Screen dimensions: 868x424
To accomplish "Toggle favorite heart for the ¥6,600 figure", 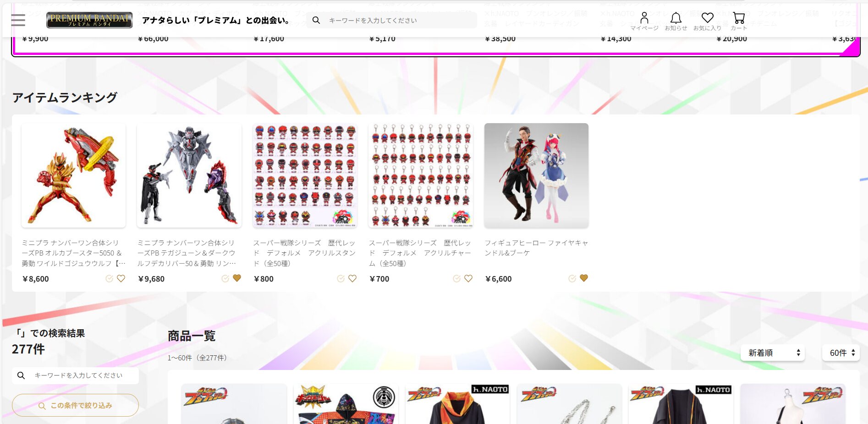I will click(584, 278).
